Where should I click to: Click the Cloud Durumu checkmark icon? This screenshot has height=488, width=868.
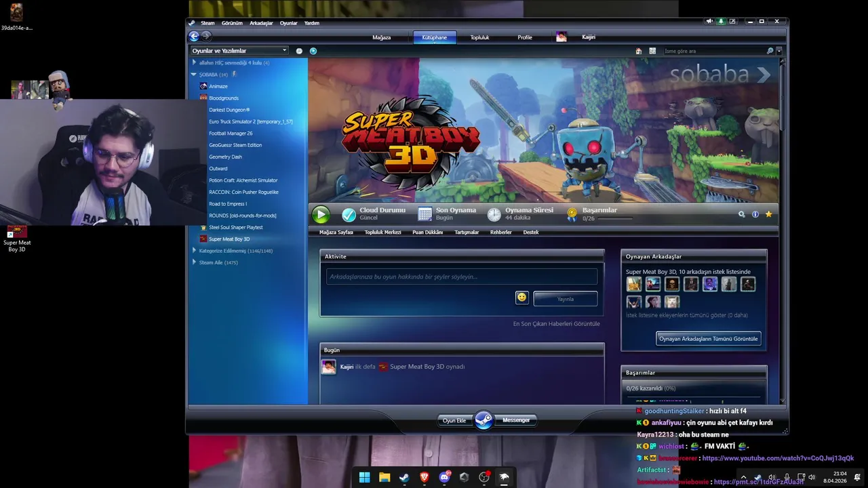click(349, 215)
